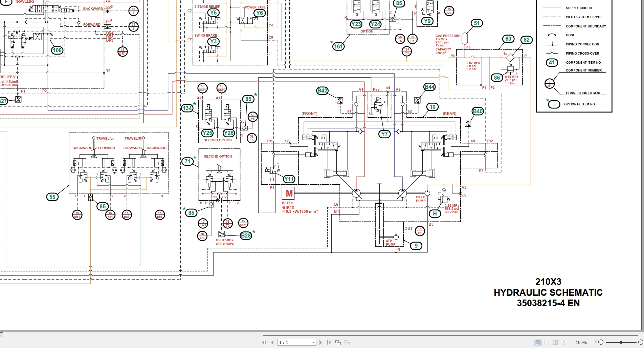Jump to the first page
644x348 pixels.
click(264, 342)
